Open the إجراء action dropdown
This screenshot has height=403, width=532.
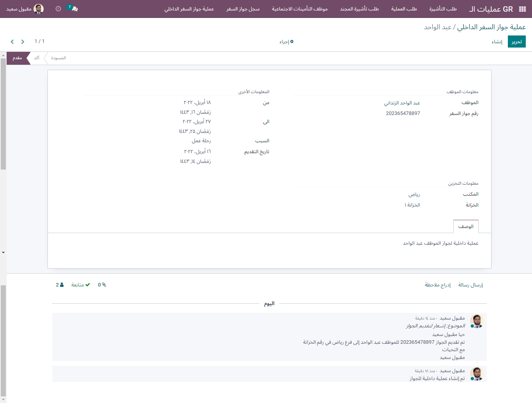(287, 42)
